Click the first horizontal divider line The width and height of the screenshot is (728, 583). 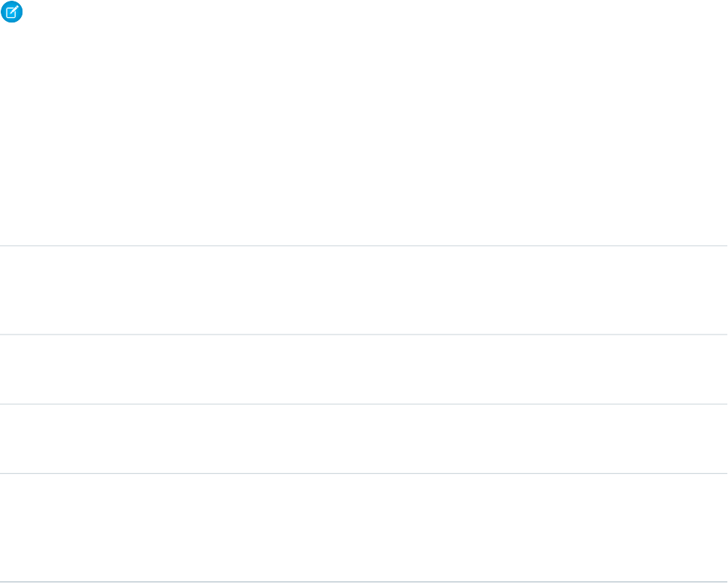[364, 245]
